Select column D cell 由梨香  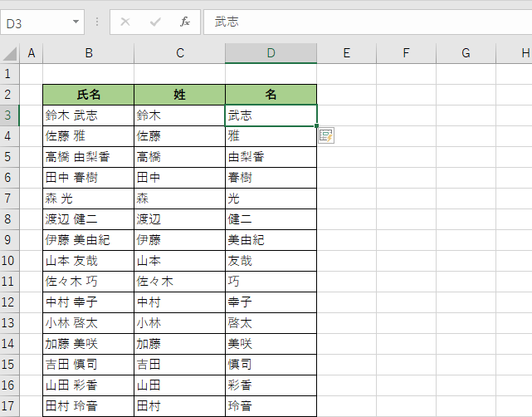click(271, 157)
